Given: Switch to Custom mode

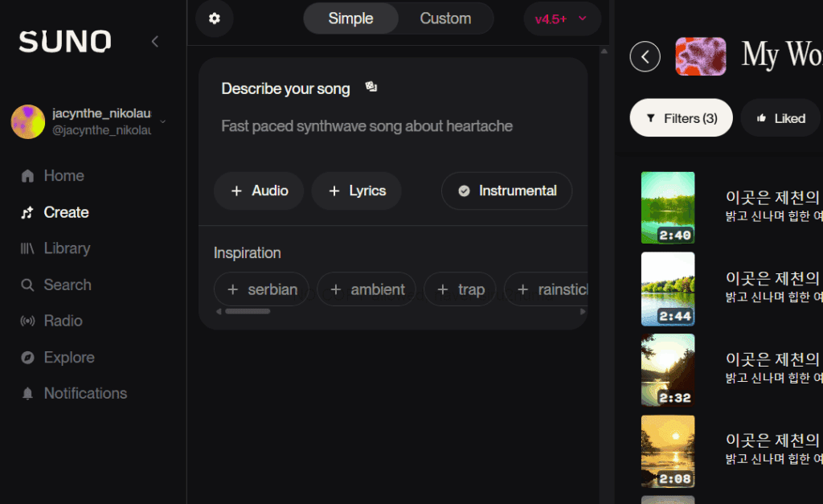Looking at the screenshot, I should tap(445, 18).
